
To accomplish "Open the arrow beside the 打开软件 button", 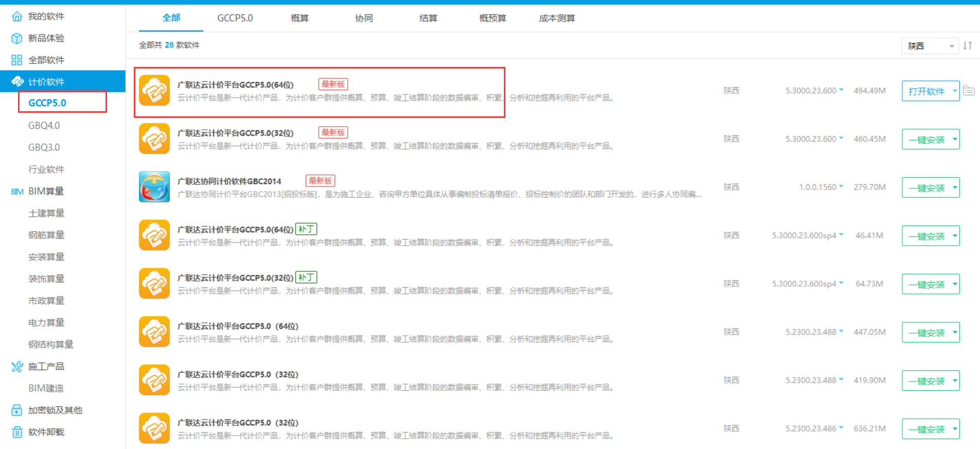I will [x=955, y=91].
